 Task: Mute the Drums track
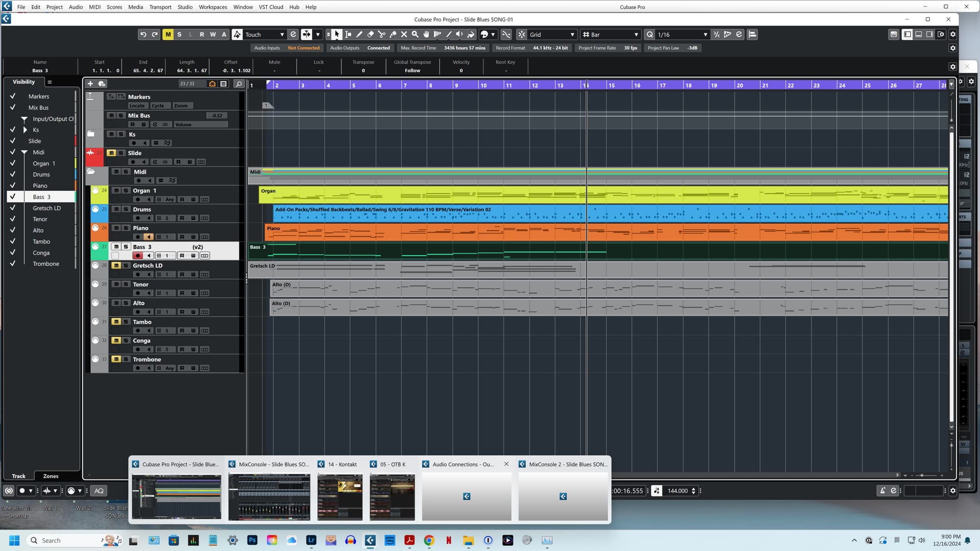tap(116, 209)
